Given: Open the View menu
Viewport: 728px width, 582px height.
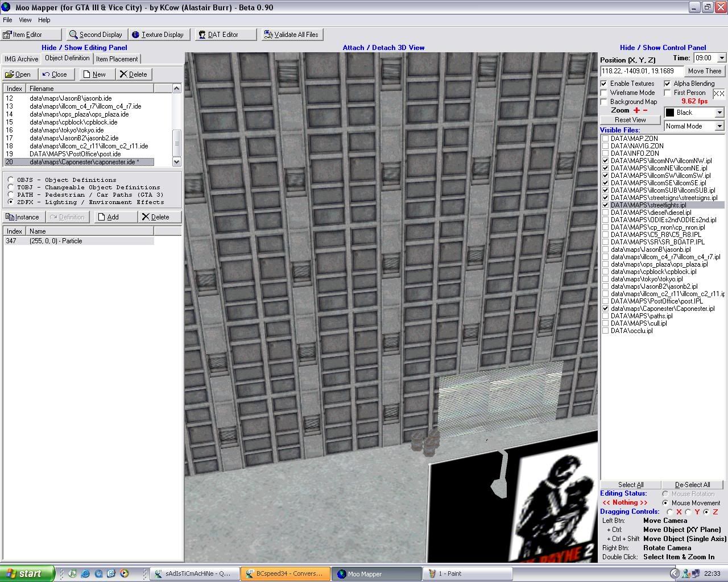Looking at the screenshot, I should click(24, 19).
